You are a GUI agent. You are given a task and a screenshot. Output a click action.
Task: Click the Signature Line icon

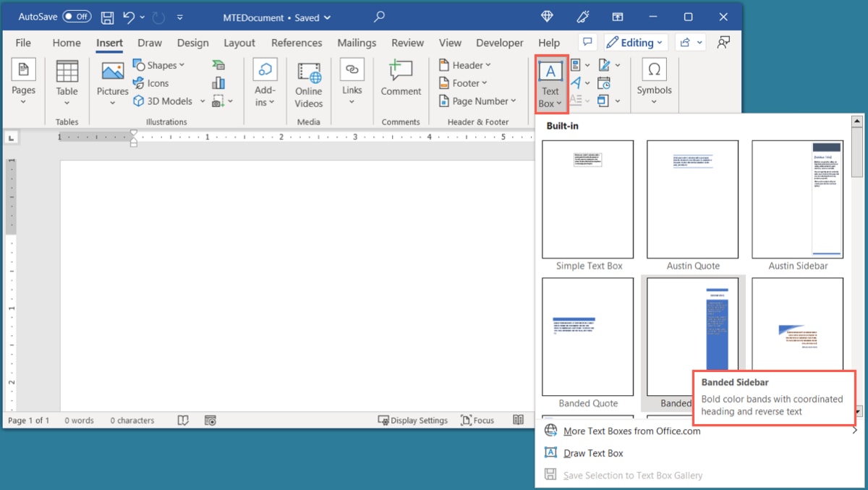coord(603,64)
